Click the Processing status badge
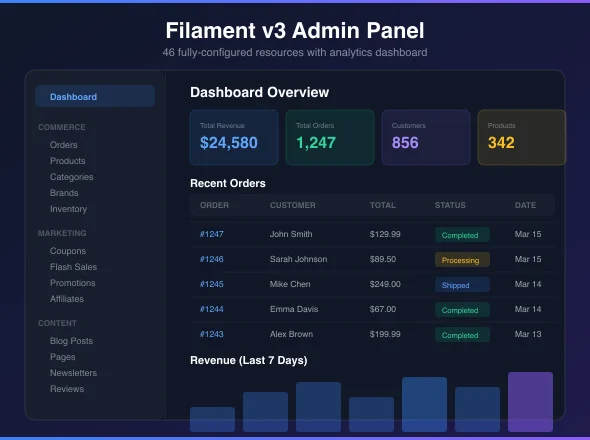 click(462, 260)
